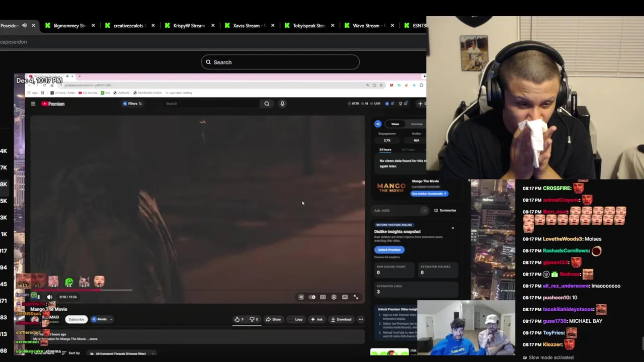Open the player settings gear
The image size is (644, 362).
(x=334, y=297)
